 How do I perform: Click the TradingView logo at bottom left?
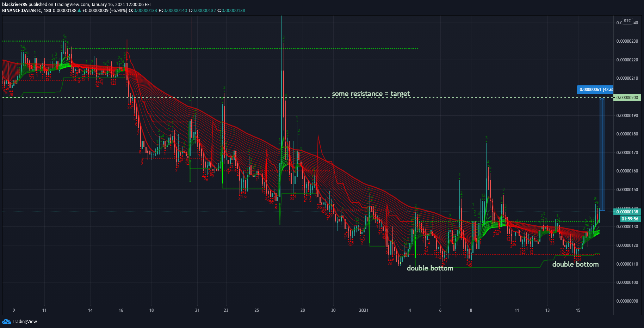20,321
